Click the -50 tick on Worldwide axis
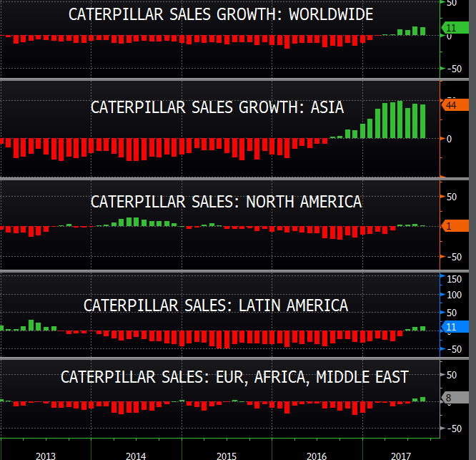The width and height of the screenshot is (476, 460). (455, 69)
